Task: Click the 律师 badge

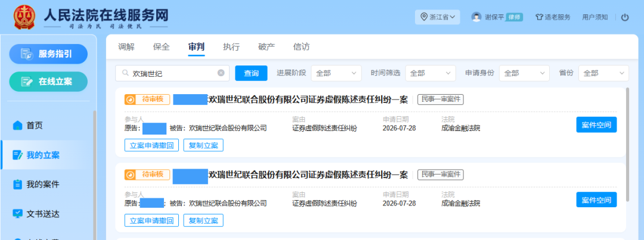Action: tap(514, 17)
